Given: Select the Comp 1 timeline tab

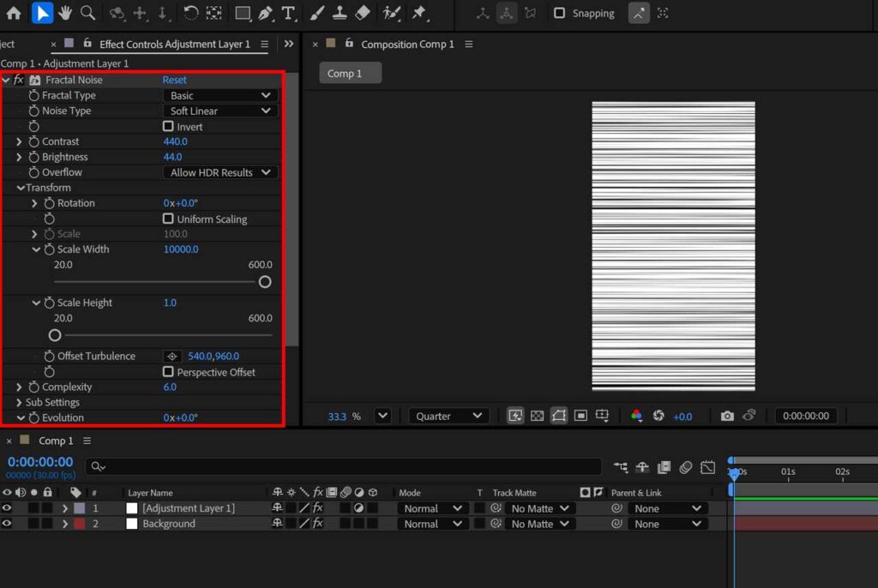Looking at the screenshot, I should (56, 441).
